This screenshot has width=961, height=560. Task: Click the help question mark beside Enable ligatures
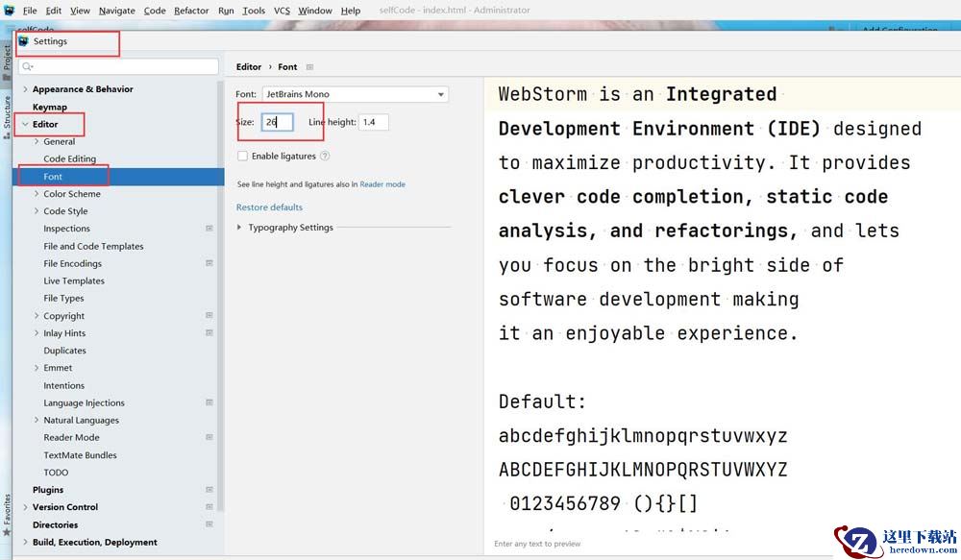pos(325,156)
